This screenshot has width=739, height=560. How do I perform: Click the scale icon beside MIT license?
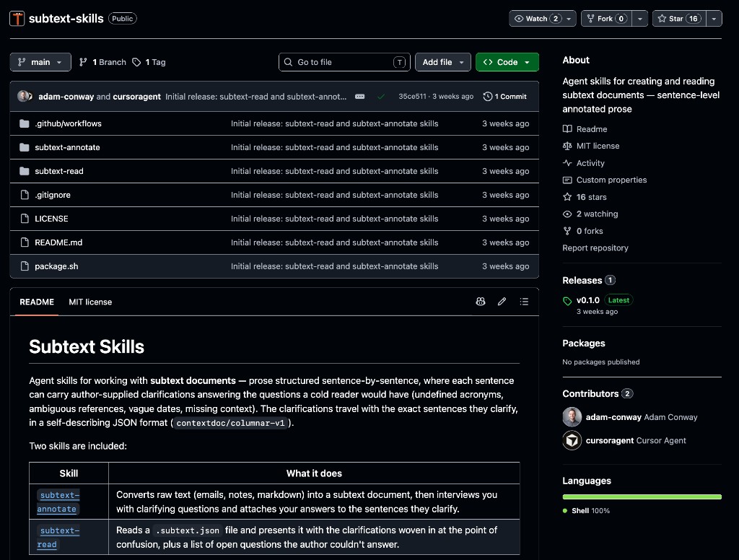point(567,146)
